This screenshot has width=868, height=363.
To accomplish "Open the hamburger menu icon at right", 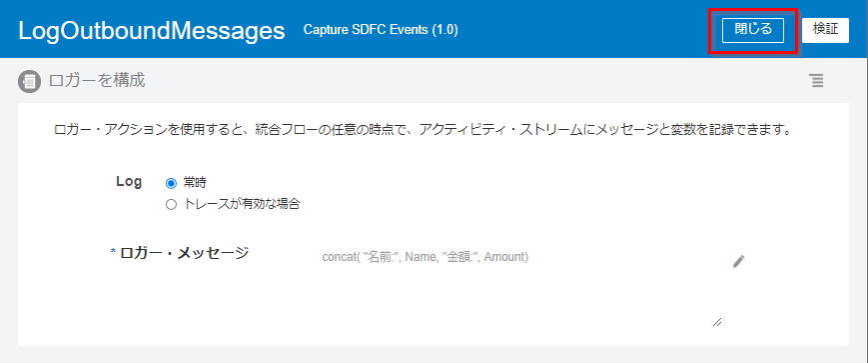I will (816, 80).
